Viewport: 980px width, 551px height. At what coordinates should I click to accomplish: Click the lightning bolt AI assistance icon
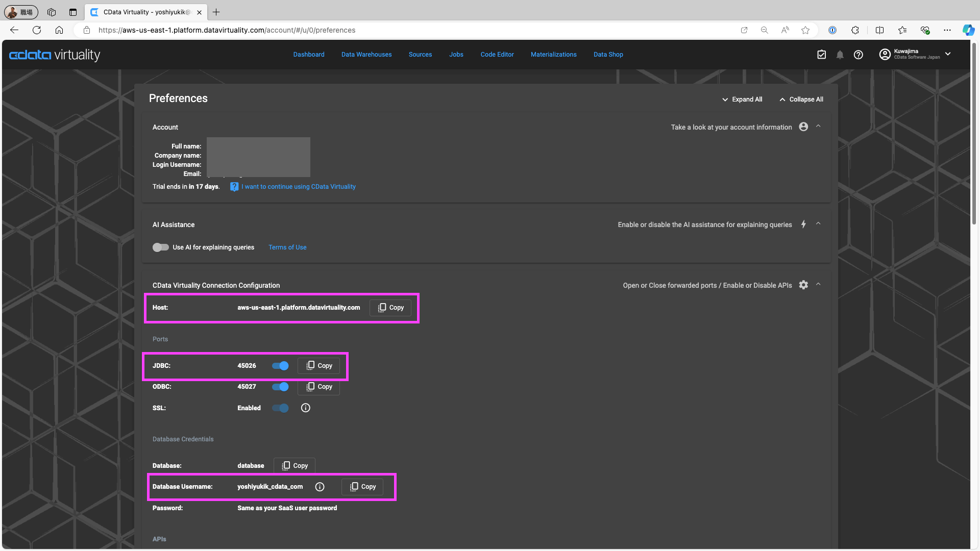tap(803, 224)
